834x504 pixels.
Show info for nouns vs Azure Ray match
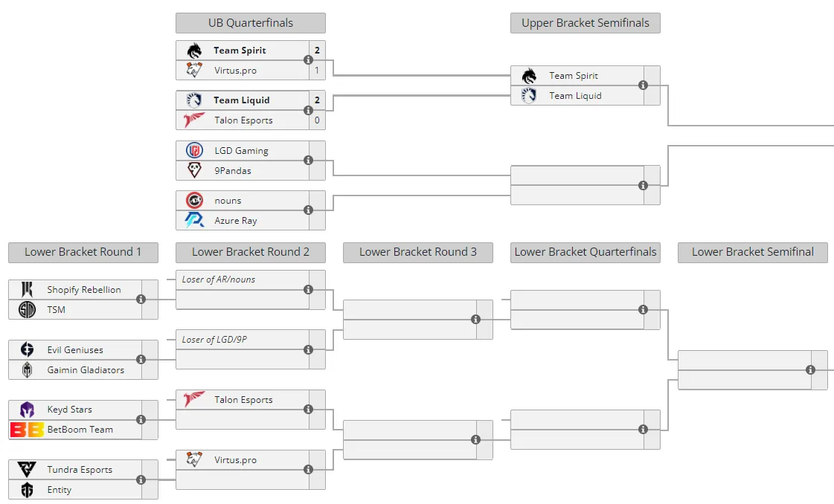click(308, 210)
